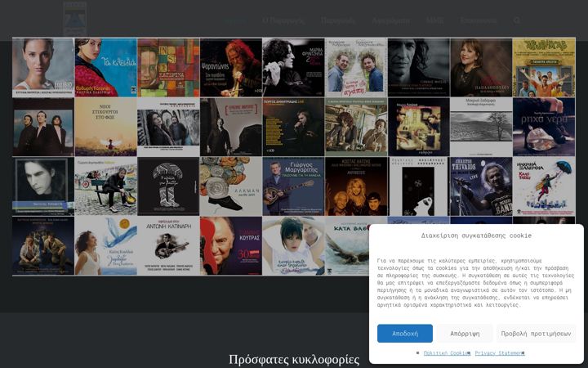Reject cookies with the Απόρριψη button
The height and width of the screenshot is (368, 588).
(x=465, y=334)
